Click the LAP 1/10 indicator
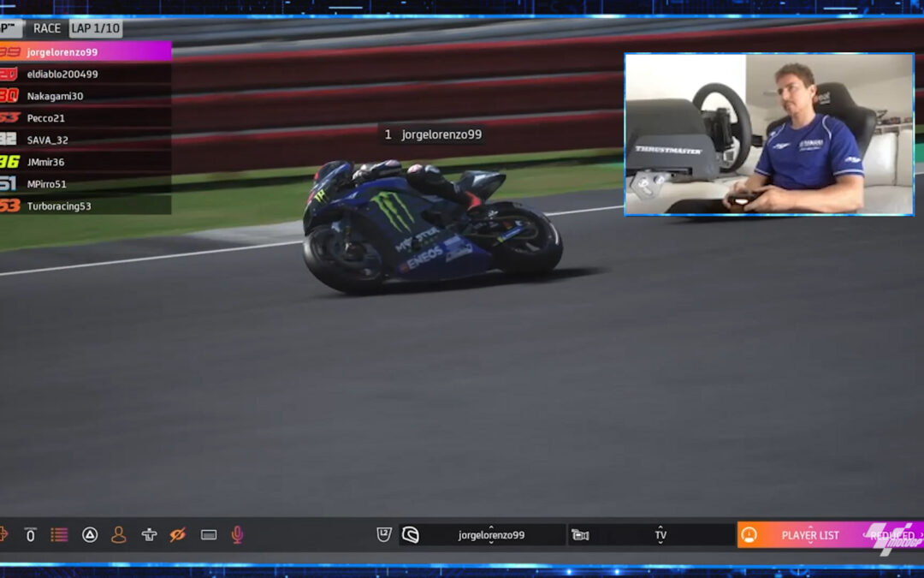This screenshot has width=924, height=578. tap(96, 28)
